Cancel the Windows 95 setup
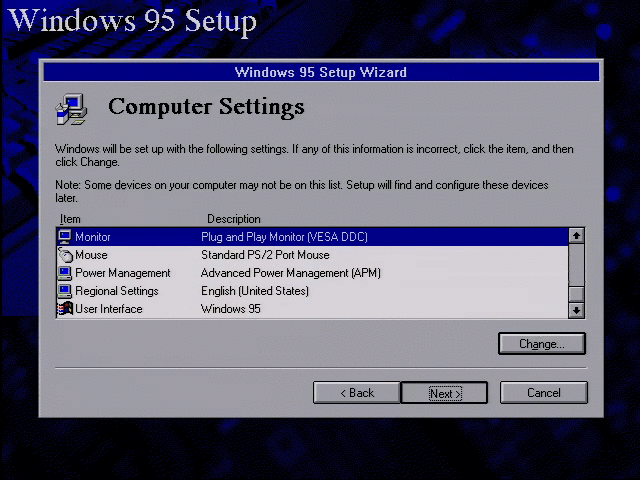Screen dimensions: 640x480 (x=544, y=393)
